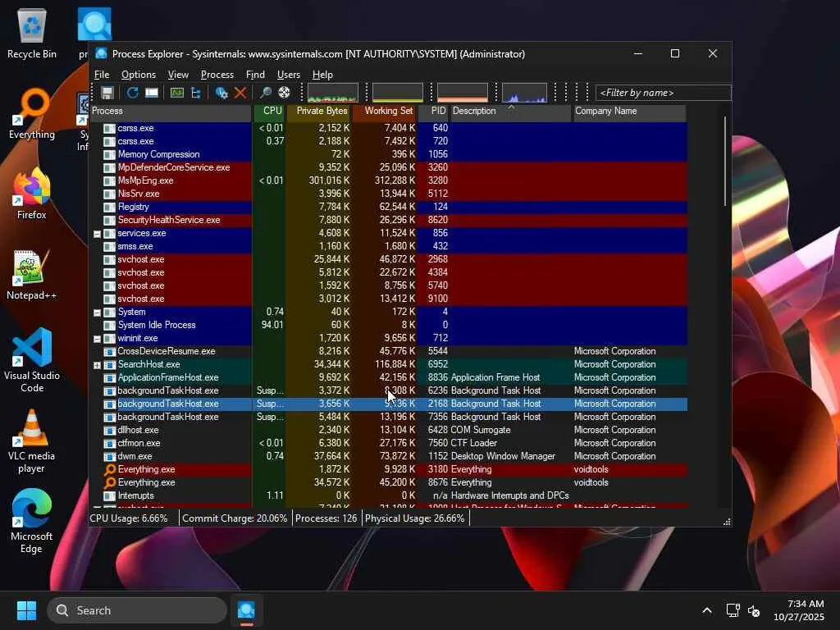Select the CrossDeviceResume.exe row
Viewport: 840px width, 630px height.
tap(388, 351)
